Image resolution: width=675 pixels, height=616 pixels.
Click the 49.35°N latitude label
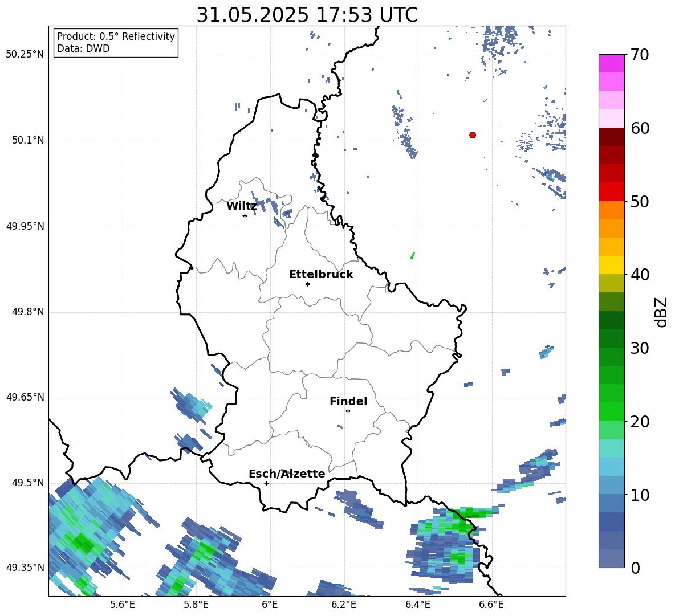coord(25,568)
